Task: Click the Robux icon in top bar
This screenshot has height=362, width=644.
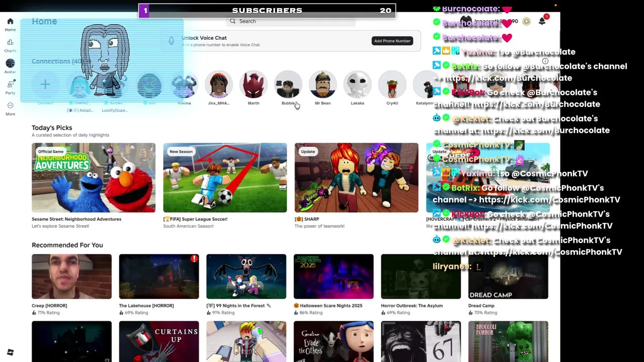Action: [x=526, y=22]
